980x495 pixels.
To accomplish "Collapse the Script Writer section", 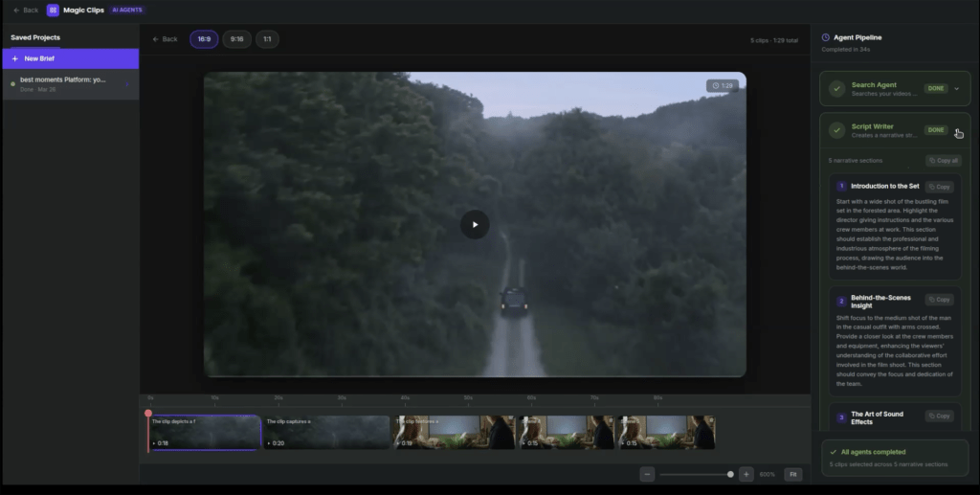I will pos(957,131).
